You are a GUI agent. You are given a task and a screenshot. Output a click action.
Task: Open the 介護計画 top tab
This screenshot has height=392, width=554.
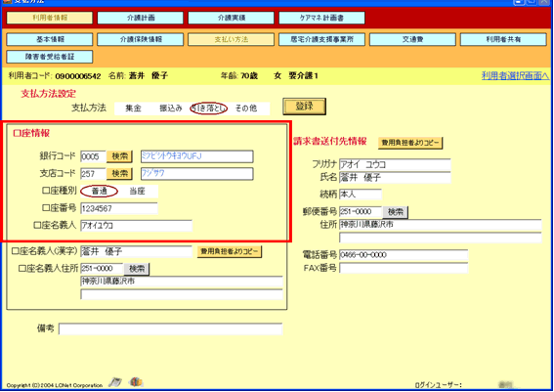(141, 18)
